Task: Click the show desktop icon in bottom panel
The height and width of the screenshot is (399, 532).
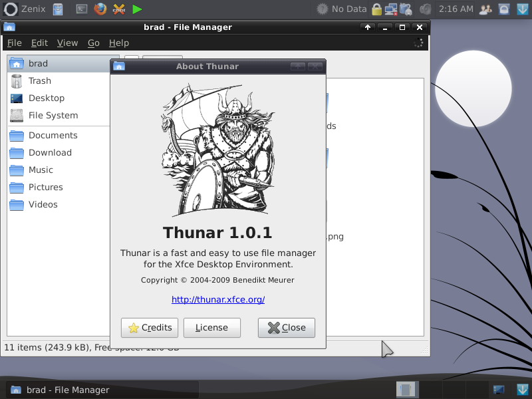Action: pyautogui.click(x=499, y=390)
